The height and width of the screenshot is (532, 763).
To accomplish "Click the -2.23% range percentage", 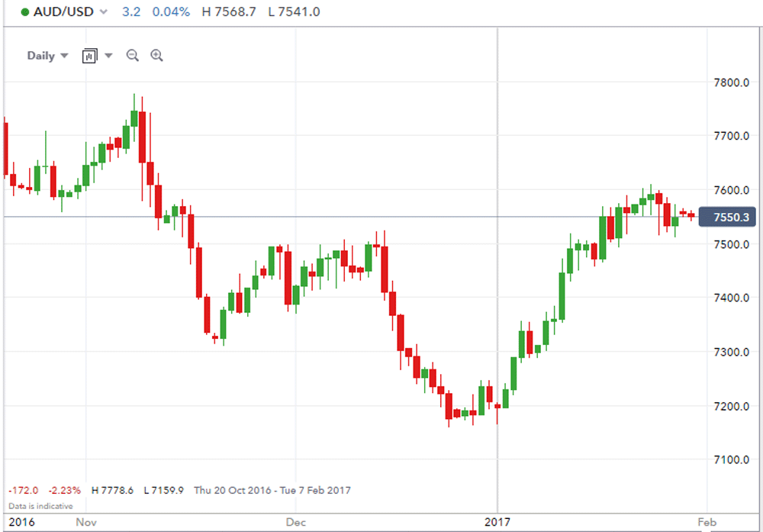I will pos(64,490).
